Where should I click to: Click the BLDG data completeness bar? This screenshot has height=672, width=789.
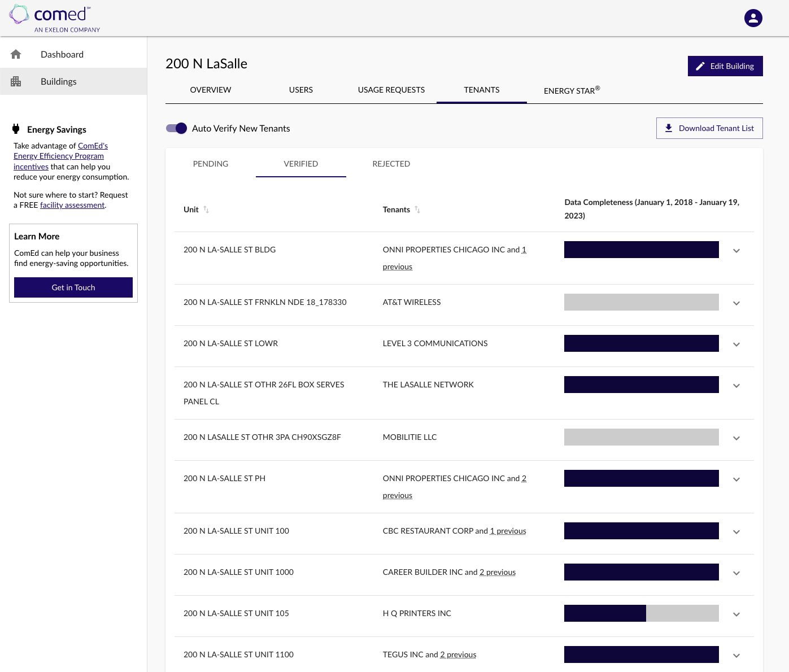point(642,250)
